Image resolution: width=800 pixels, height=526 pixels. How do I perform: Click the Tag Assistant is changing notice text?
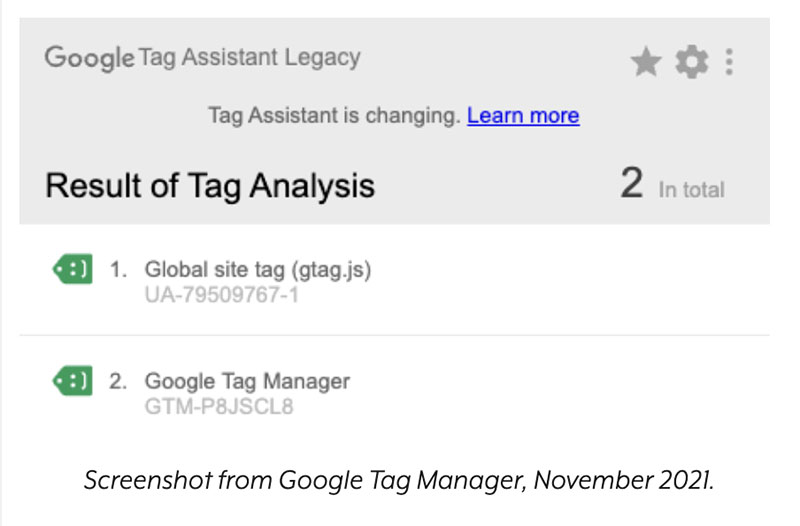[334, 115]
